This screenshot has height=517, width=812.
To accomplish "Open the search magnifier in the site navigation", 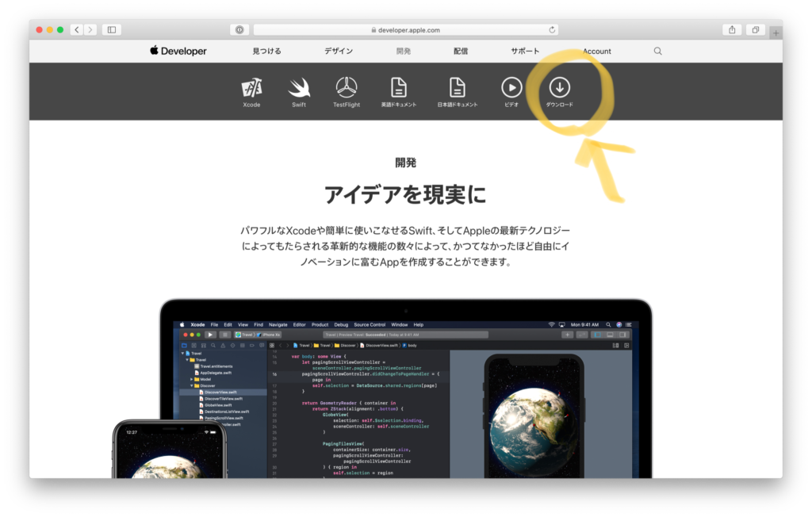I will click(657, 51).
